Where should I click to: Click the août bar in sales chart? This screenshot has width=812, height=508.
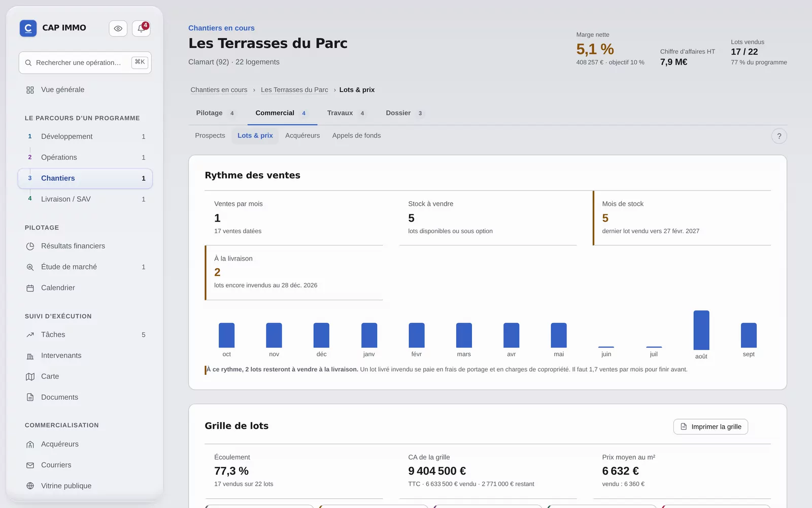point(701,330)
